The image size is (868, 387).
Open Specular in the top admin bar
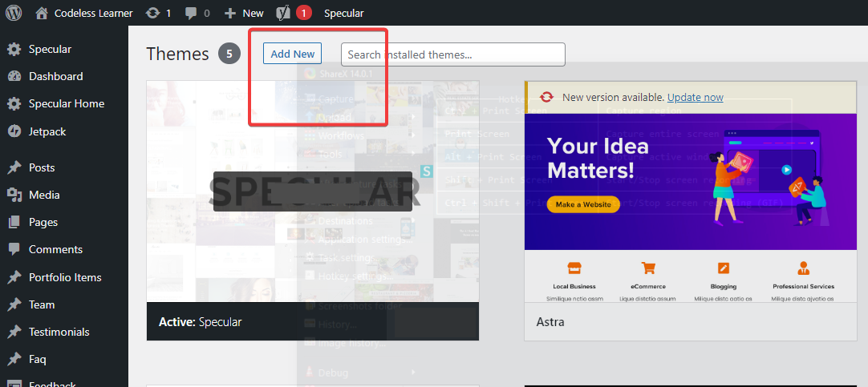point(343,13)
